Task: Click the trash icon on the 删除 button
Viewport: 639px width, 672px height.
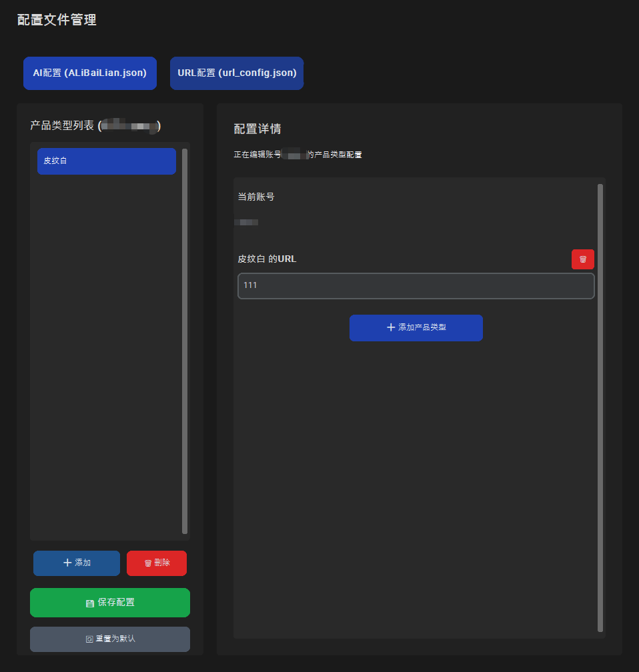Action: click(148, 563)
